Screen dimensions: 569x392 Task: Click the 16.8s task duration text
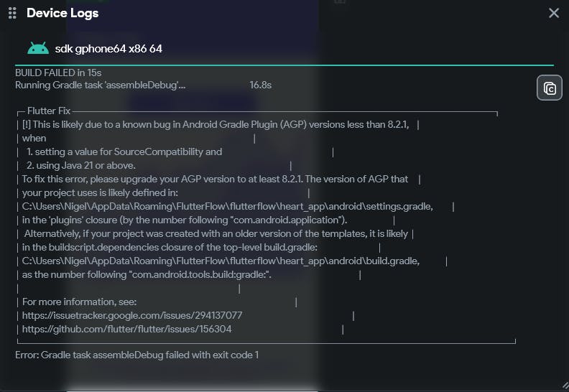click(260, 85)
